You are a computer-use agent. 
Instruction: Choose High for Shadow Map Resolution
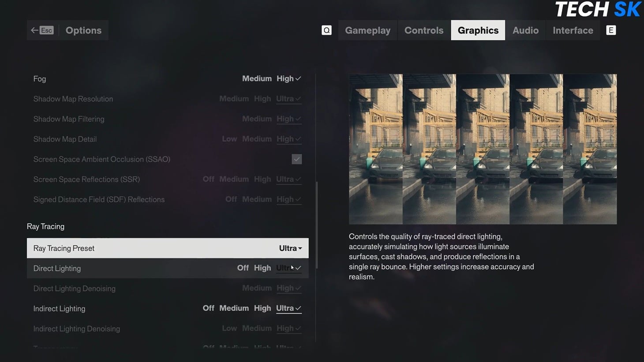pyautogui.click(x=262, y=99)
